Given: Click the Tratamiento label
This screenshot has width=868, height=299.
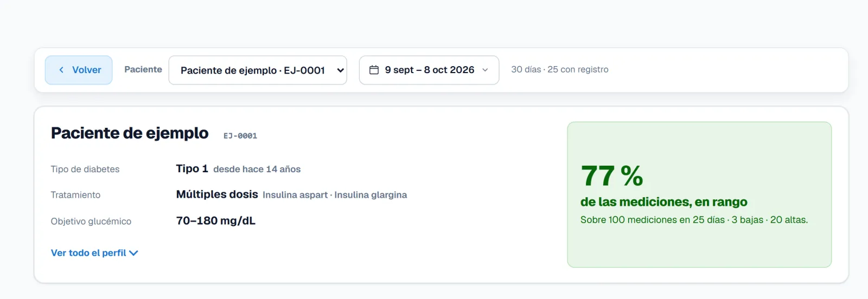Looking at the screenshot, I should pos(75,195).
